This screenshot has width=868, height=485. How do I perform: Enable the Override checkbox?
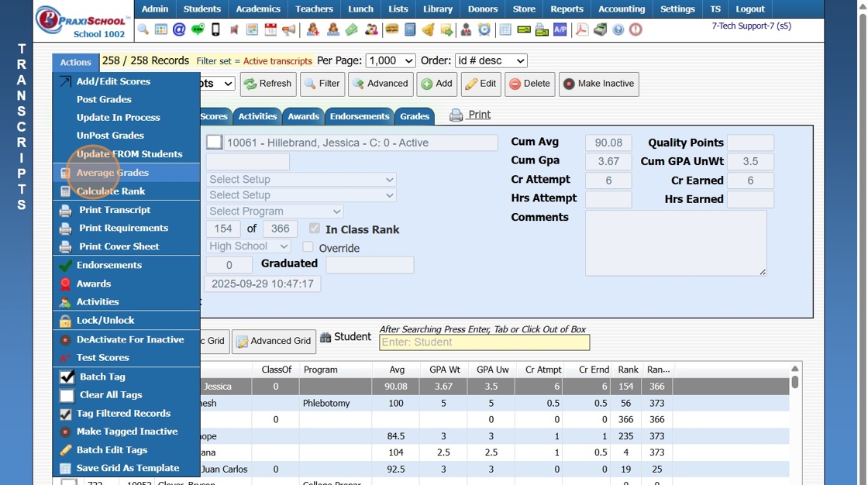click(308, 247)
